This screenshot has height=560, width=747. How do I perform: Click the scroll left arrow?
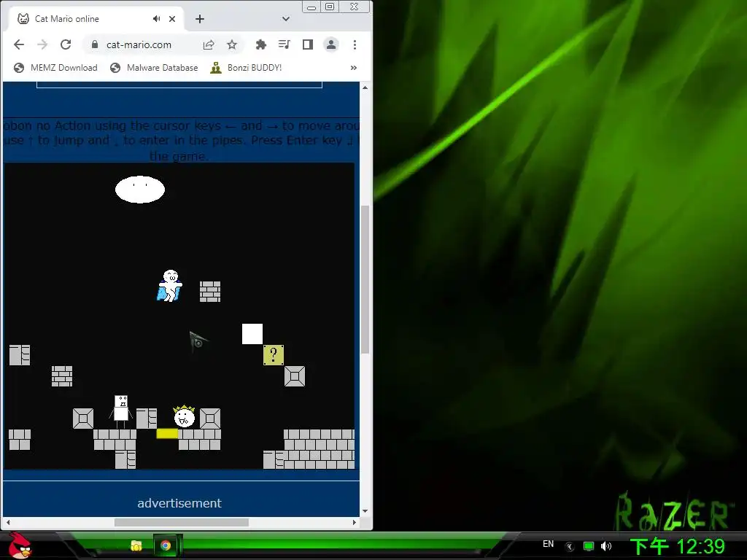(7, 522)
